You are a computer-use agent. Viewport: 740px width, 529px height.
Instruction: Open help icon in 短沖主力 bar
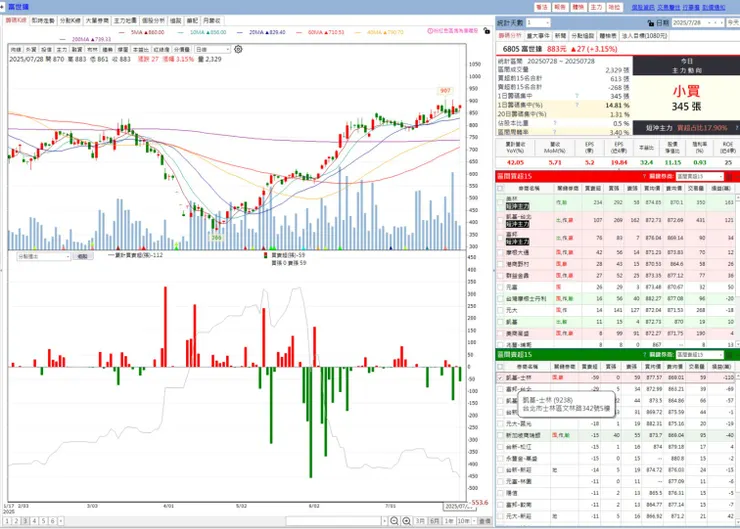point(736,128)
